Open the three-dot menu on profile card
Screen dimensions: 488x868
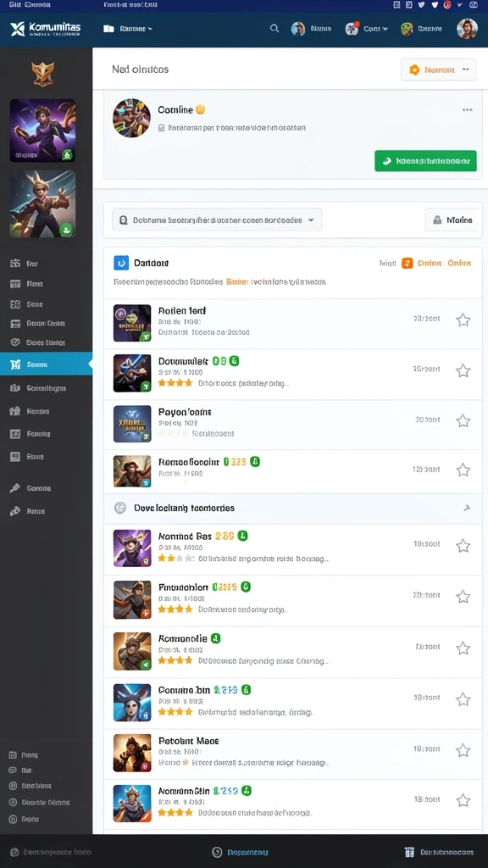(467, 109)
